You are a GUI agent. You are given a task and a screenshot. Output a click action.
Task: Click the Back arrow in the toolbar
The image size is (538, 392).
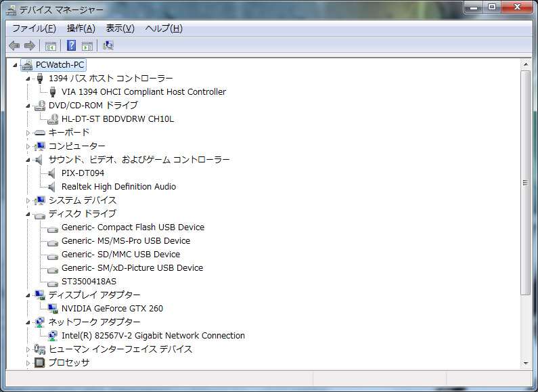tap(14, 45)
